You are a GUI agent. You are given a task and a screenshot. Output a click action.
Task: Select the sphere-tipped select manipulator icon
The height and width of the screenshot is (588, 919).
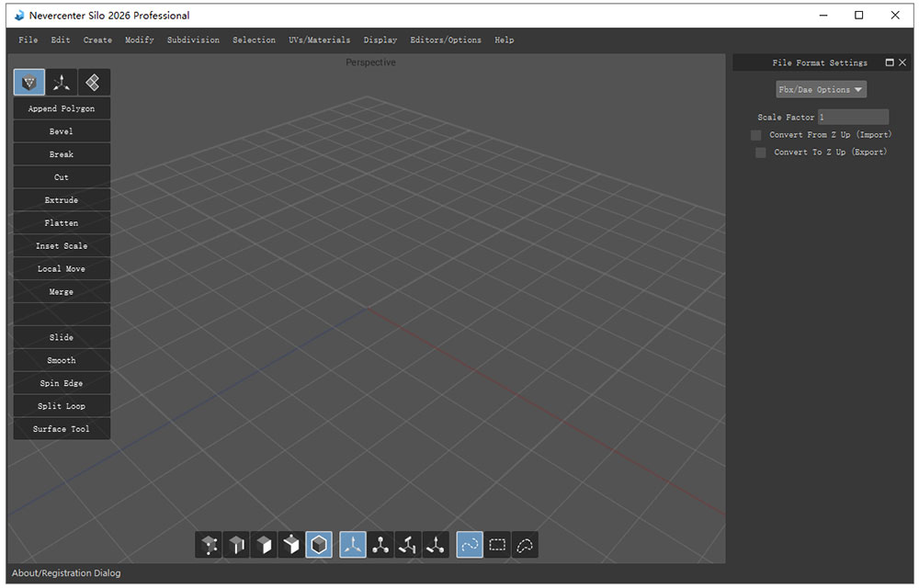[x=380, y=545]
